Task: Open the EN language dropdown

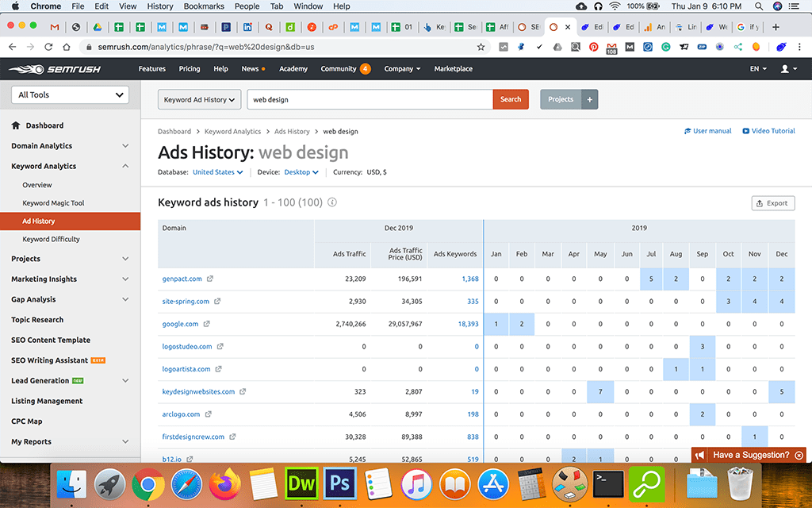Action: (758, 69)
